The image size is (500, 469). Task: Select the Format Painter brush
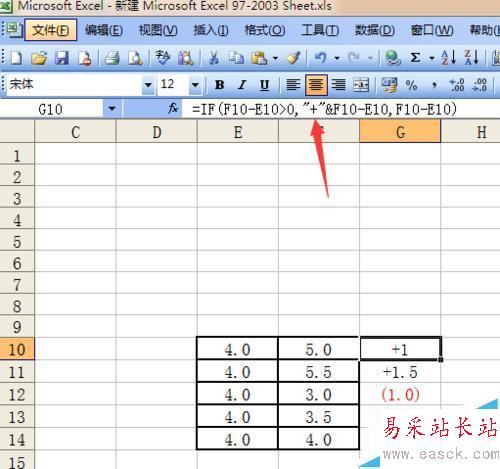tap(293, 58)
